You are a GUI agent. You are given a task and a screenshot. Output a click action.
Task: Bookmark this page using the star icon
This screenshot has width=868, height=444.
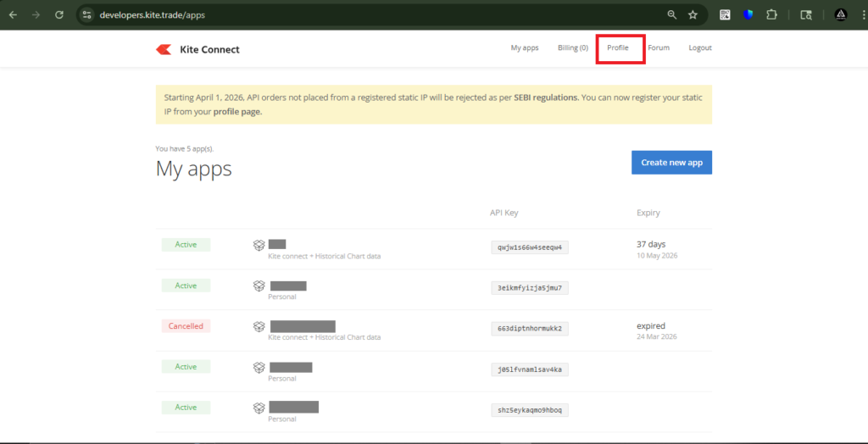(x=693, y=14)
